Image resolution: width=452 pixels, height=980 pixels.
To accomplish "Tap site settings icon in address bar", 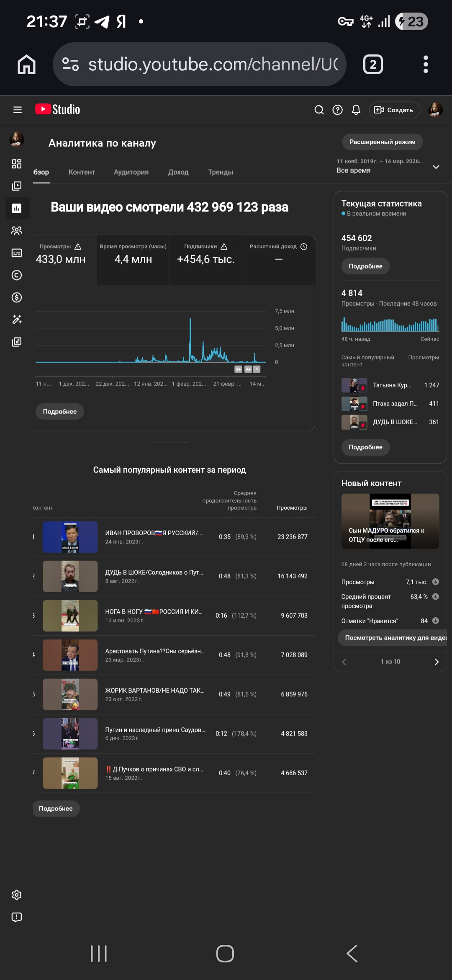I will coord(70,64).
